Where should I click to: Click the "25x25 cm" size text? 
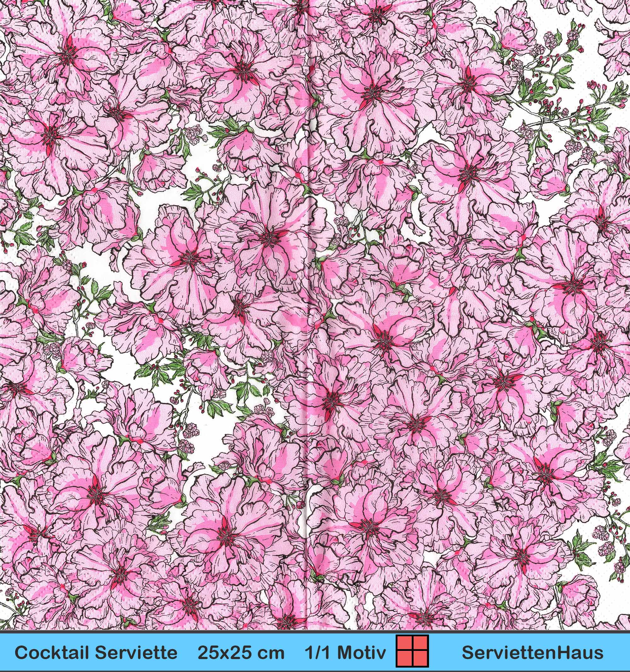241,653
